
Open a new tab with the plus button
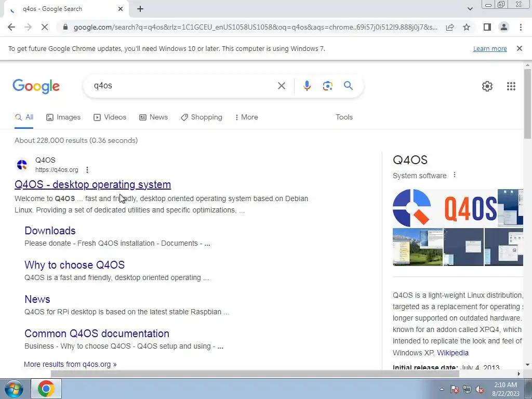[140, 9]
